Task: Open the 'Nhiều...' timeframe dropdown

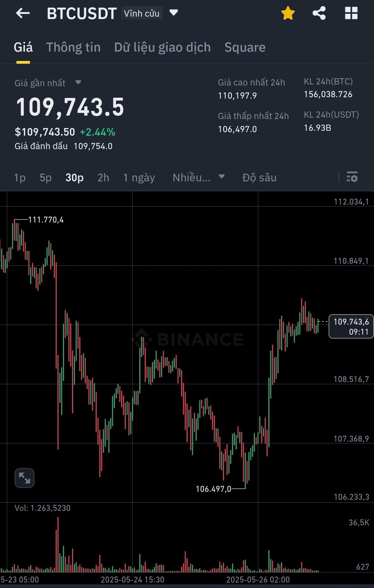Action: pos(199,178)
